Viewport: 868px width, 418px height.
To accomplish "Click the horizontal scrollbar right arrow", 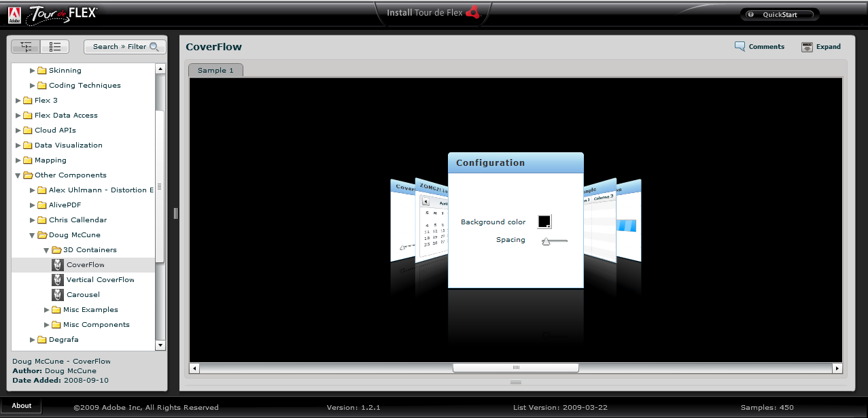I will (837, 368).
